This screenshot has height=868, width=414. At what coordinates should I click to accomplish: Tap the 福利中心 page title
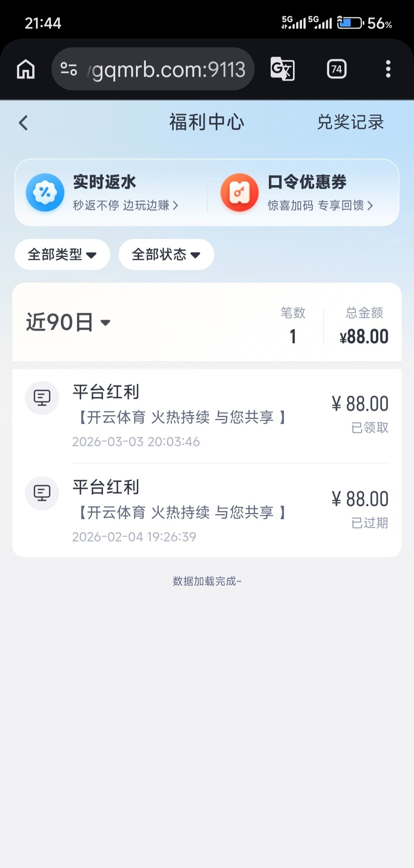(x=207, y=122)
